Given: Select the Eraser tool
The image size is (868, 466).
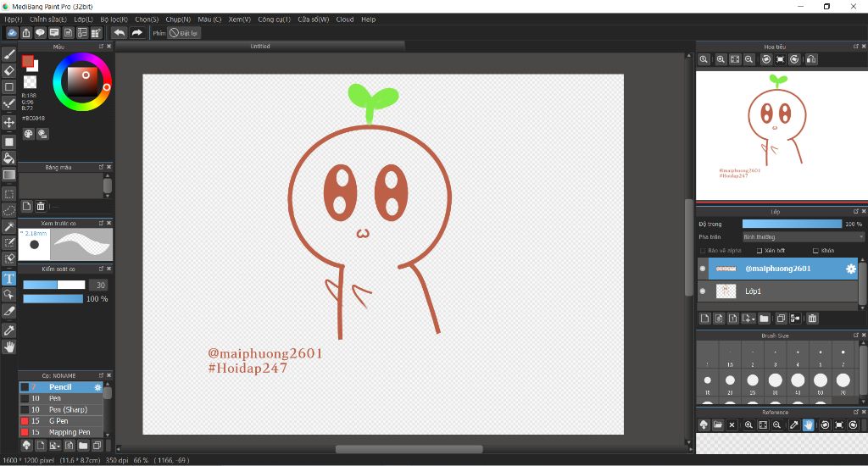Looking at the screenshot, I should pyautogui.click(x=8, y=70).
